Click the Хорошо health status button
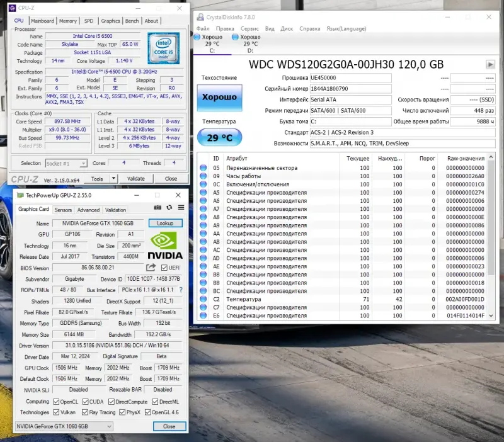This screenshot has height=442, width=504. 219,98
